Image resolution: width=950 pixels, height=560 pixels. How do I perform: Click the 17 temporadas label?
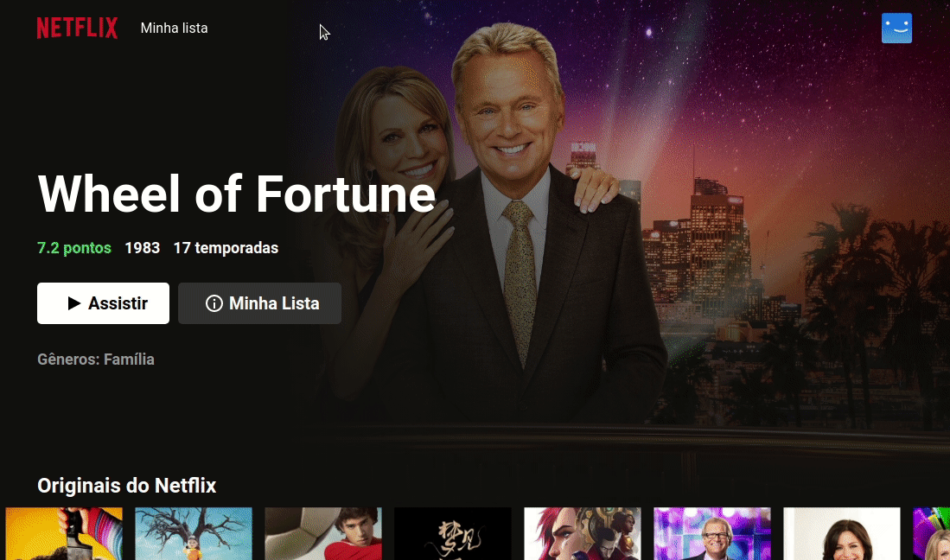tap(226, 248)
